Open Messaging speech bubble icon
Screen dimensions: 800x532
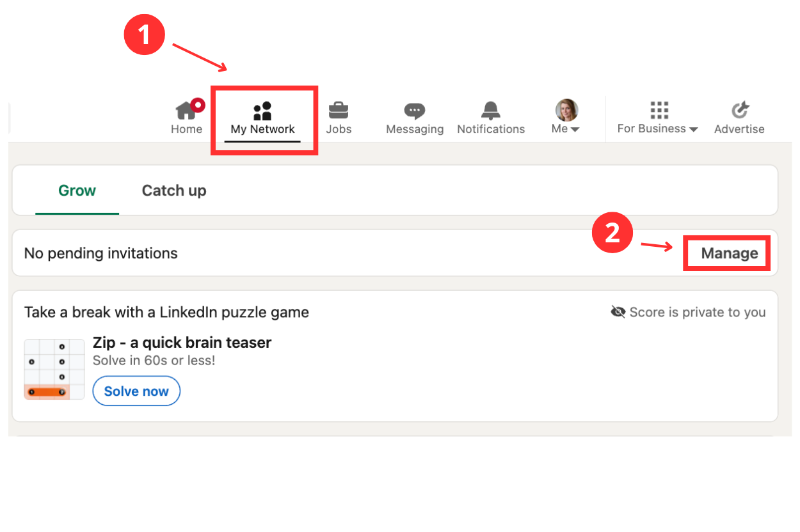coord(415,111)
